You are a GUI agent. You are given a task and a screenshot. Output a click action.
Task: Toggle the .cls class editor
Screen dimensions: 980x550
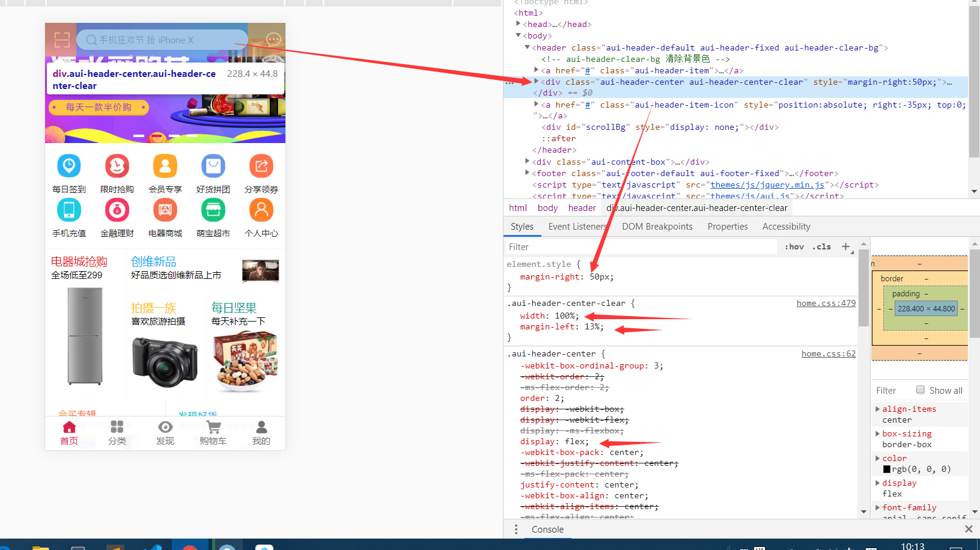822,246
